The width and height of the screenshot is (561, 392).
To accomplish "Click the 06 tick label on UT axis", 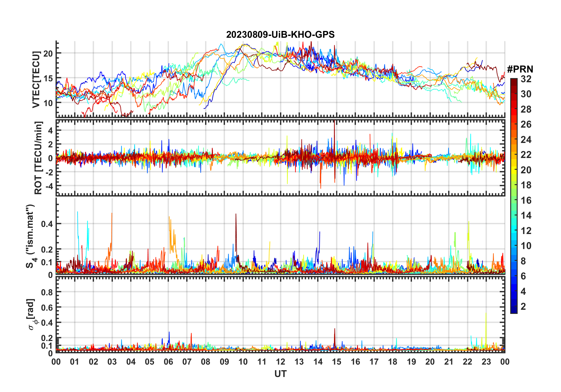I will [x=168, y=362].
